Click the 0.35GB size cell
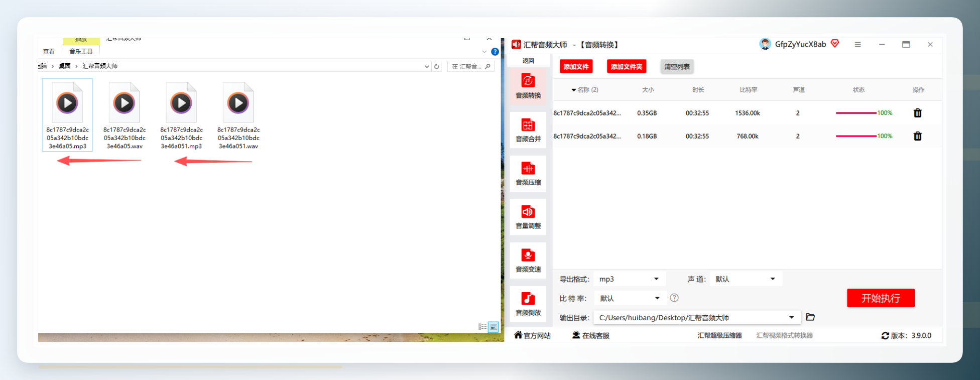This screenshot has height=380, width=980. click(647, 113)
